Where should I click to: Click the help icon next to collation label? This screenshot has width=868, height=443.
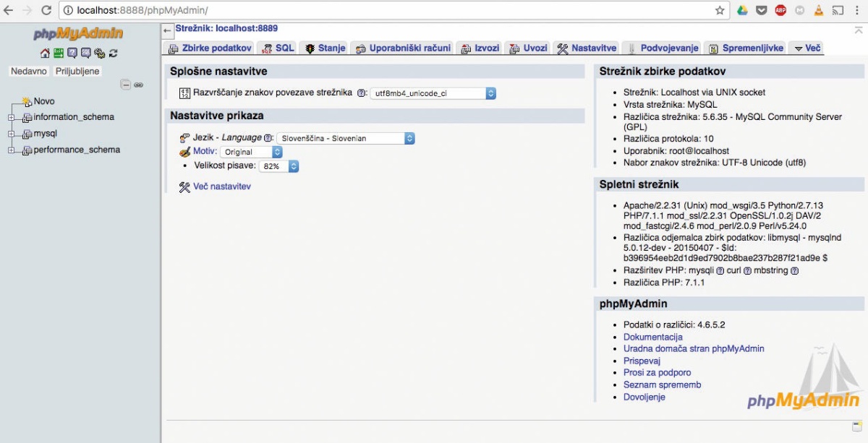pyautogui.click(x=362, y=93)
